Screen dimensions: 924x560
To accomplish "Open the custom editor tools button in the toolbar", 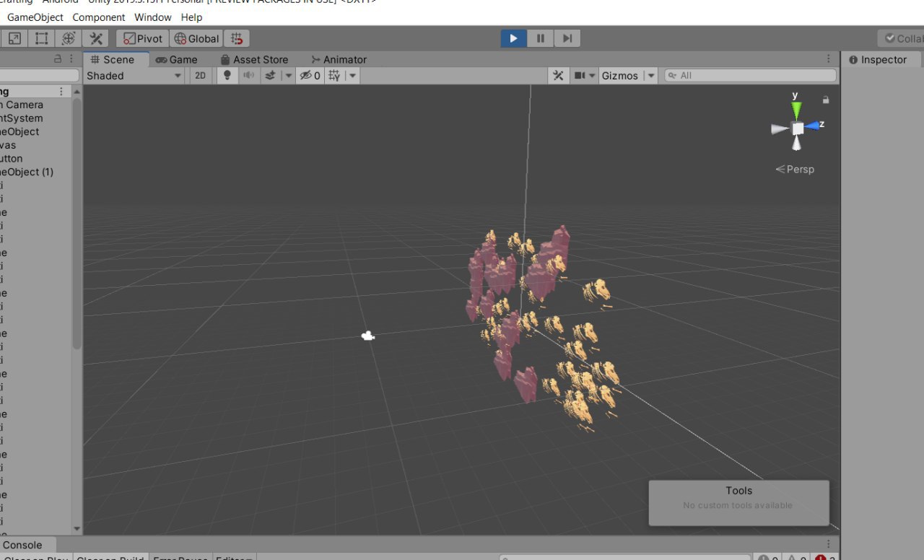I will click(95, 38).
